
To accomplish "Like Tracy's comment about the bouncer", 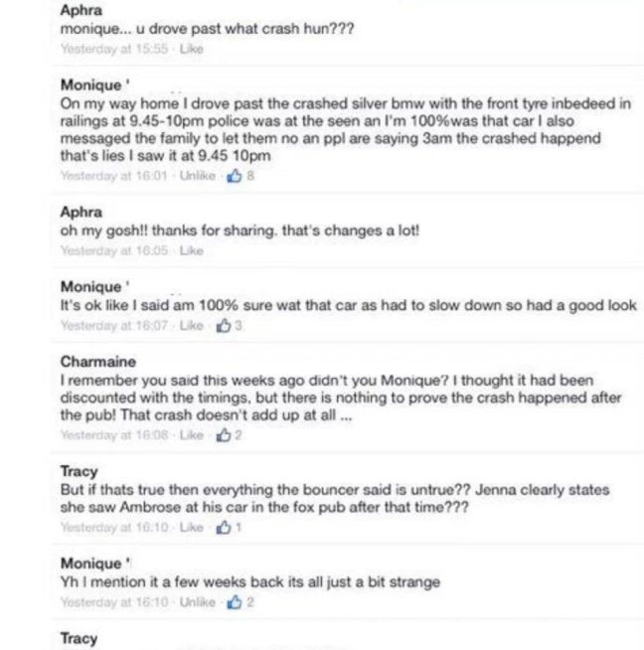I will click(x=188, y=530).
